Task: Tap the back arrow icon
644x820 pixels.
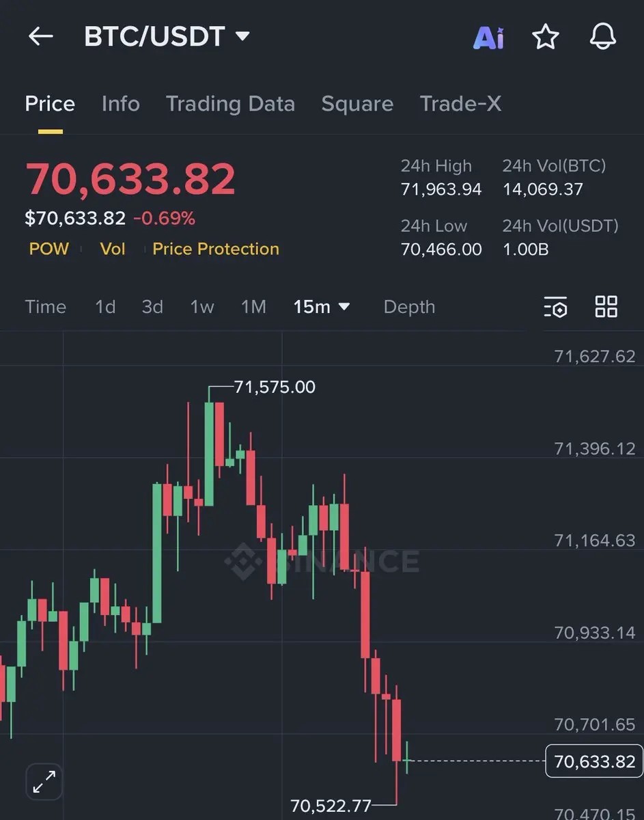Action: tap(40, 36)
